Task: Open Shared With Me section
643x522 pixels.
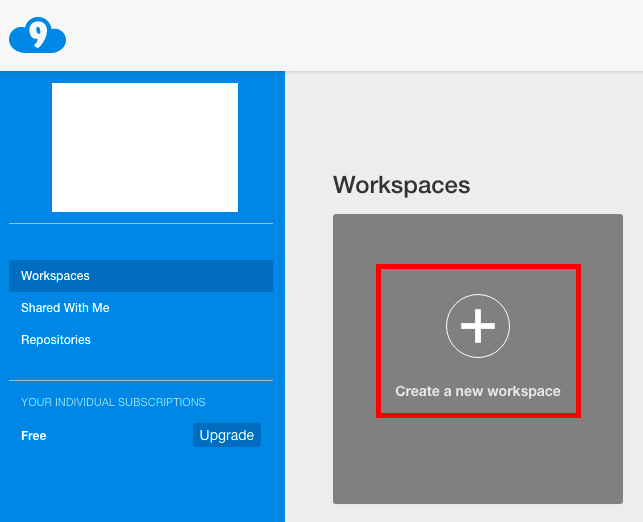Action: point(65,308)
